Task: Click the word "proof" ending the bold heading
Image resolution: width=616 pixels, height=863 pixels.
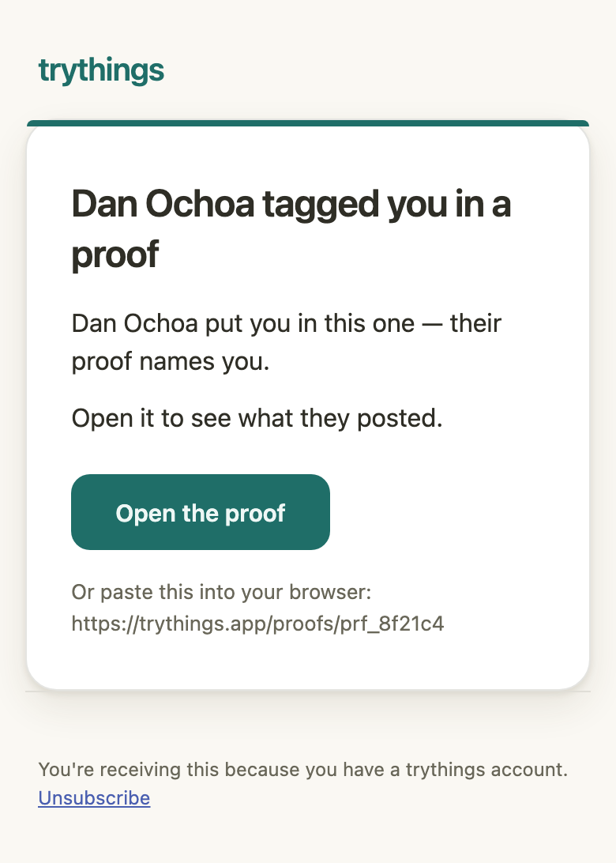Action: (x=115, y=254)
